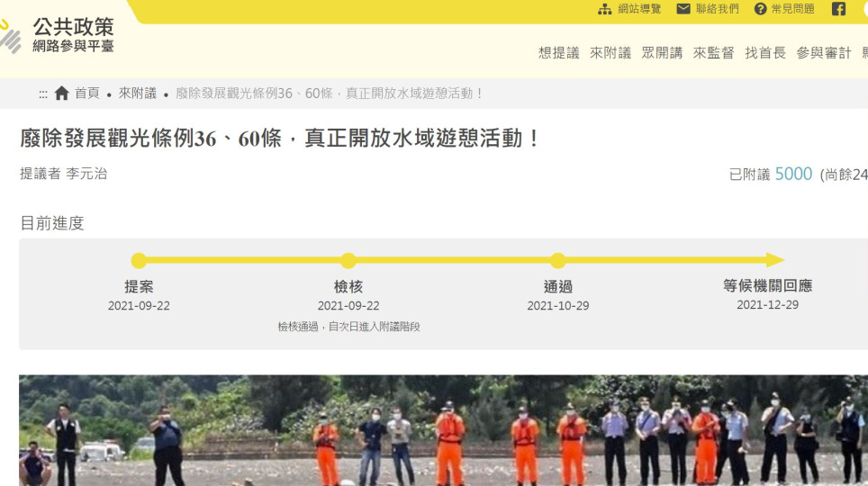
Task: Click the 等候機關回應 stage label
Action: pos(767,285)
